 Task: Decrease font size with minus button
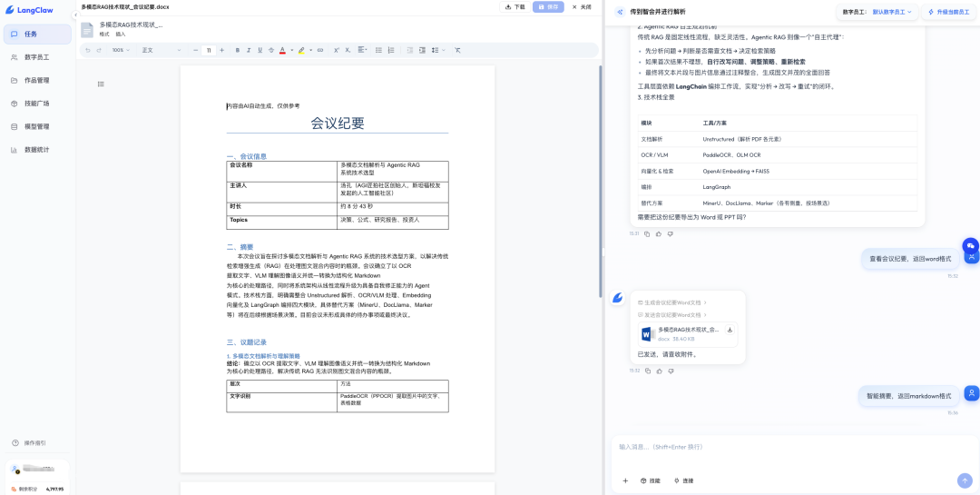pyautogui.click(x=196, y=50)
